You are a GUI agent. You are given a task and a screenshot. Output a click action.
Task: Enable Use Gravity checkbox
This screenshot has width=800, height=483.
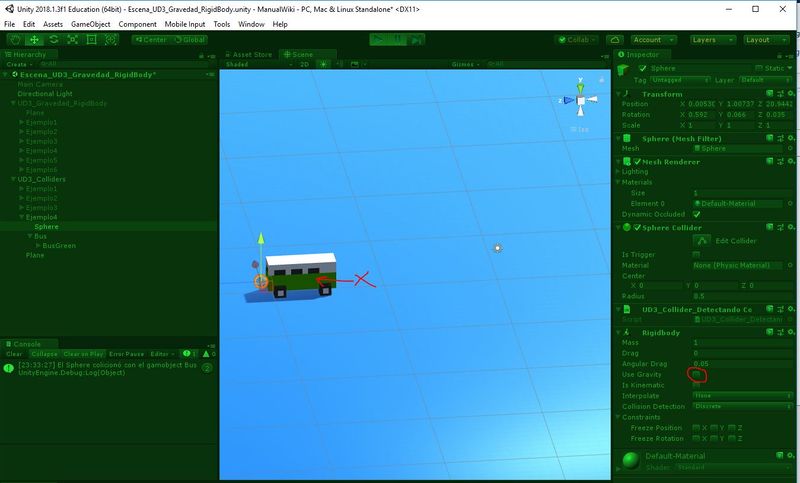click(x=696, y=375)
